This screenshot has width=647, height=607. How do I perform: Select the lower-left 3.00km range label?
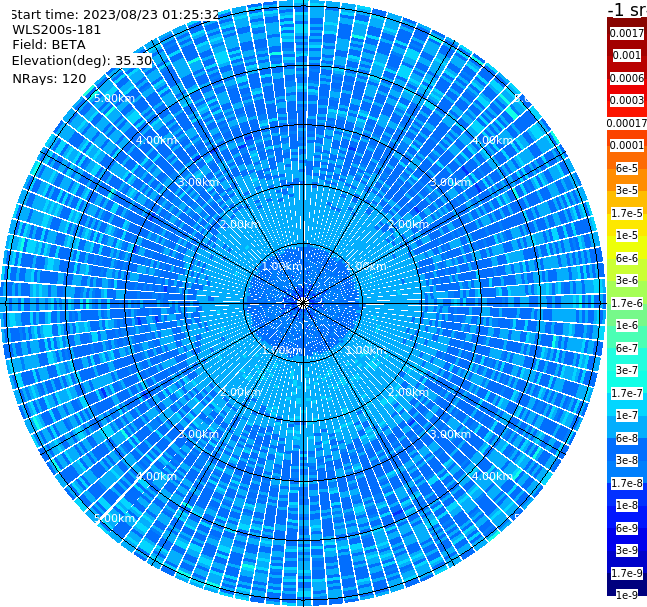pyautogui.click(x=198, y=434)
